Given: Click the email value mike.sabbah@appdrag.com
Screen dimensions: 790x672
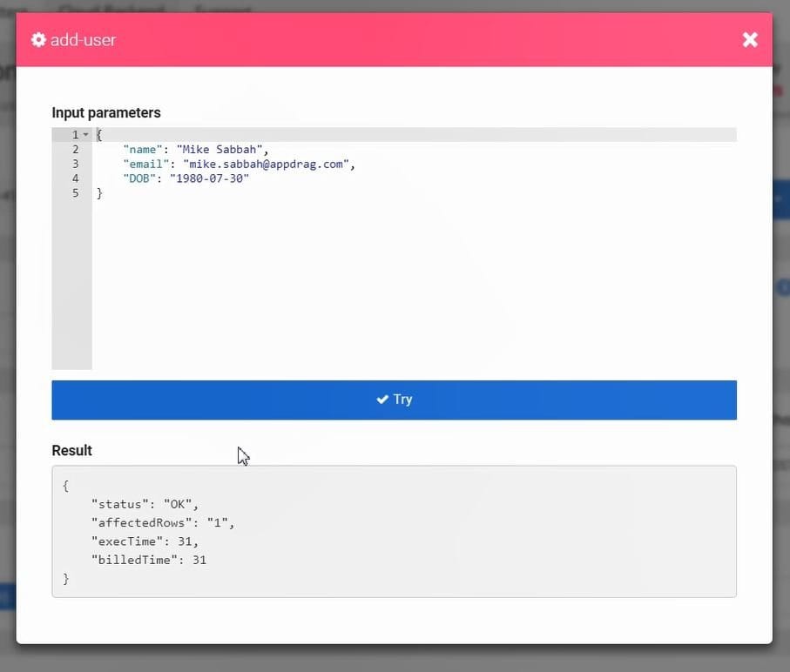Looking at the screenshot, I should click(268, 164).
